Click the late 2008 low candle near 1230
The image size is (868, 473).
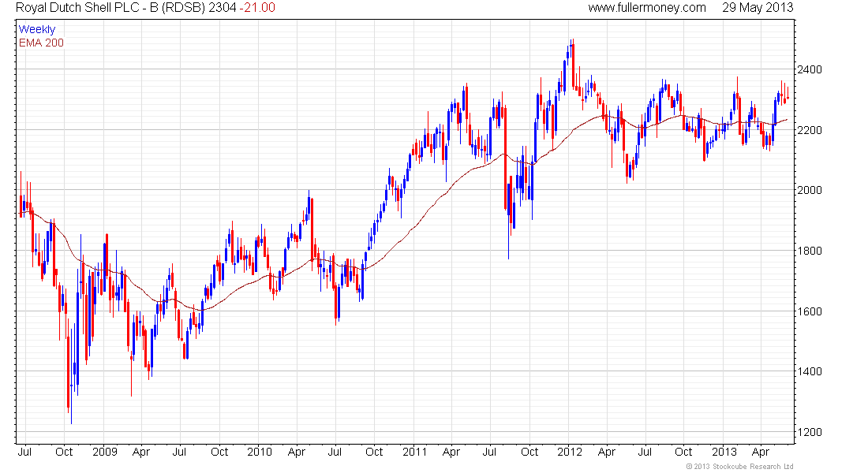pyautogui.click(x=71, y=376)
